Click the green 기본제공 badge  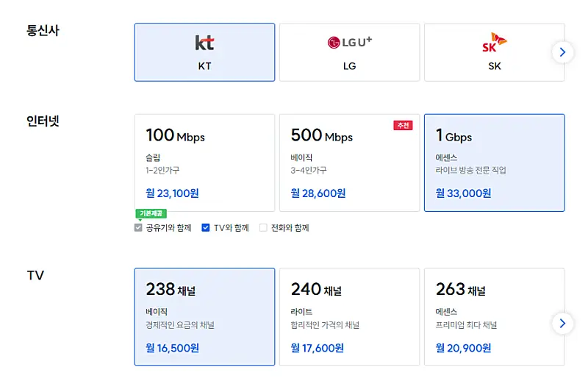151,214
